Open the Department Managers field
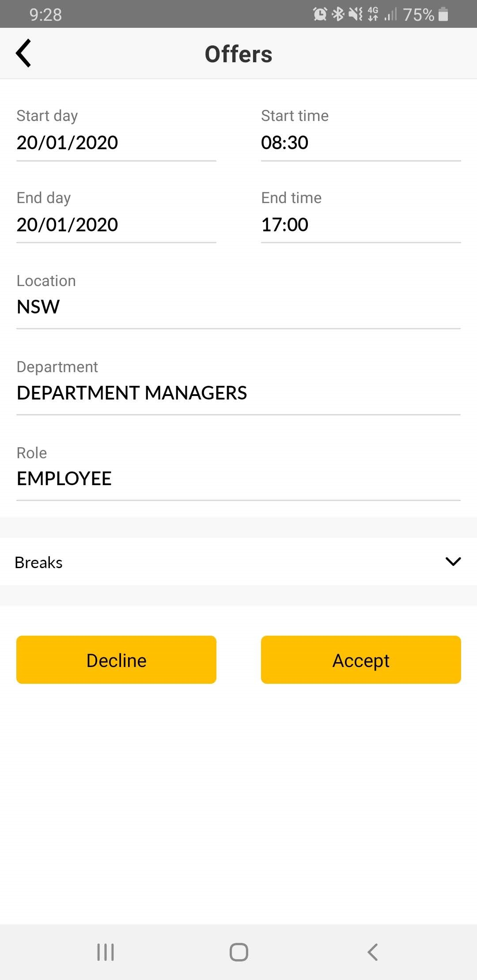 point(238,393)
